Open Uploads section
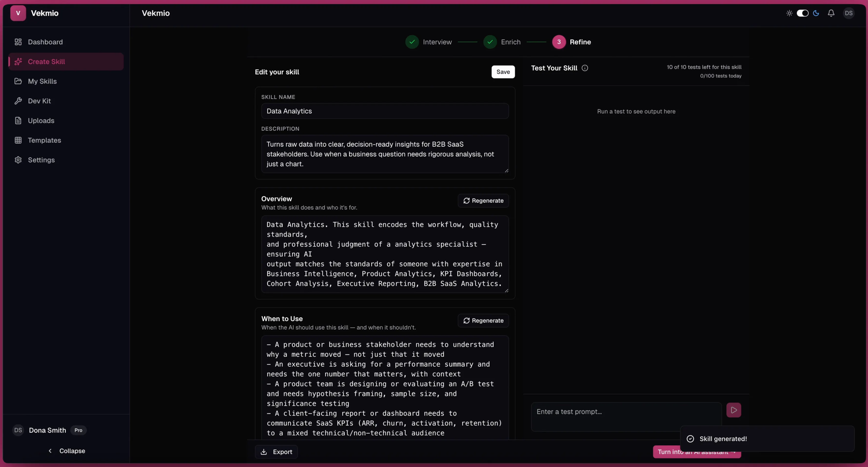Viewport: 868px width, 467px height. [x=66, y=120]
